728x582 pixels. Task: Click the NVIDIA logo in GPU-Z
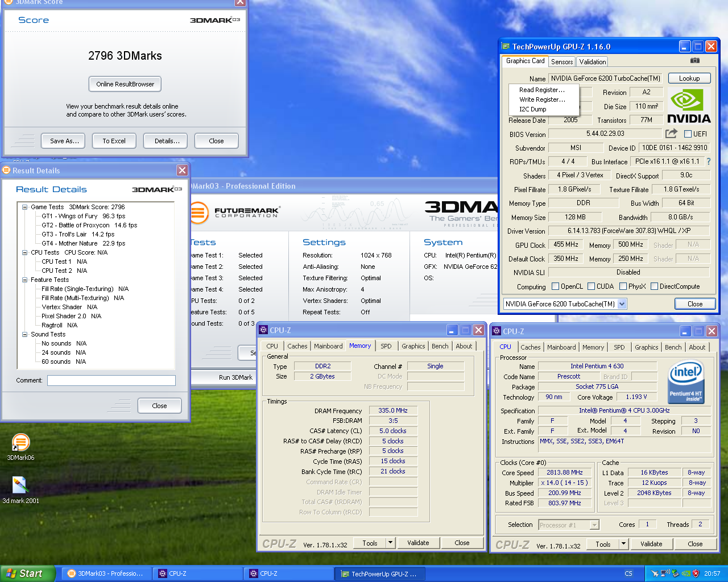pyautogui.click(x=689, y=106)
